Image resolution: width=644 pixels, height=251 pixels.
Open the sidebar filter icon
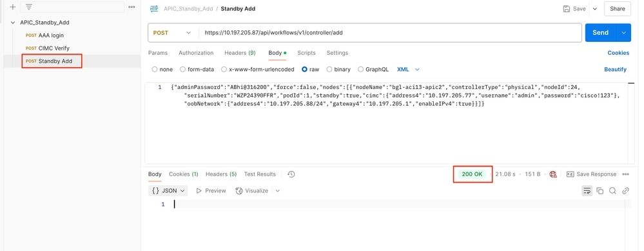coord(28,6)
